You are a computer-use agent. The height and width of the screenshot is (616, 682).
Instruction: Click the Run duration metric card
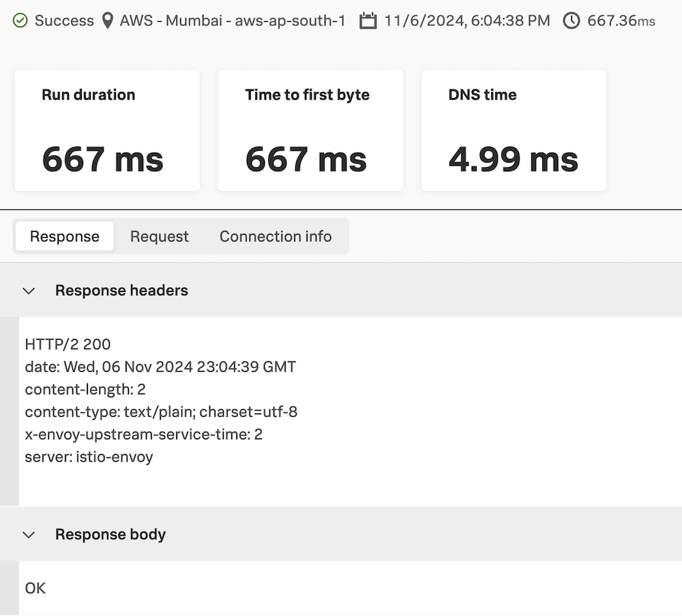[106, 130]
